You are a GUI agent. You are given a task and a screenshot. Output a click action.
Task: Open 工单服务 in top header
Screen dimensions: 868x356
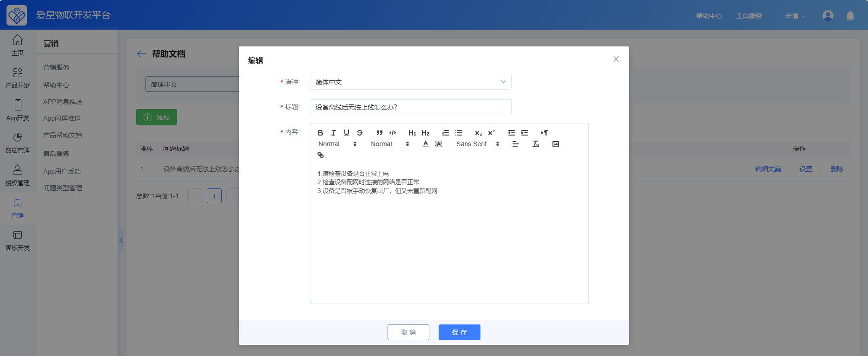749,16
